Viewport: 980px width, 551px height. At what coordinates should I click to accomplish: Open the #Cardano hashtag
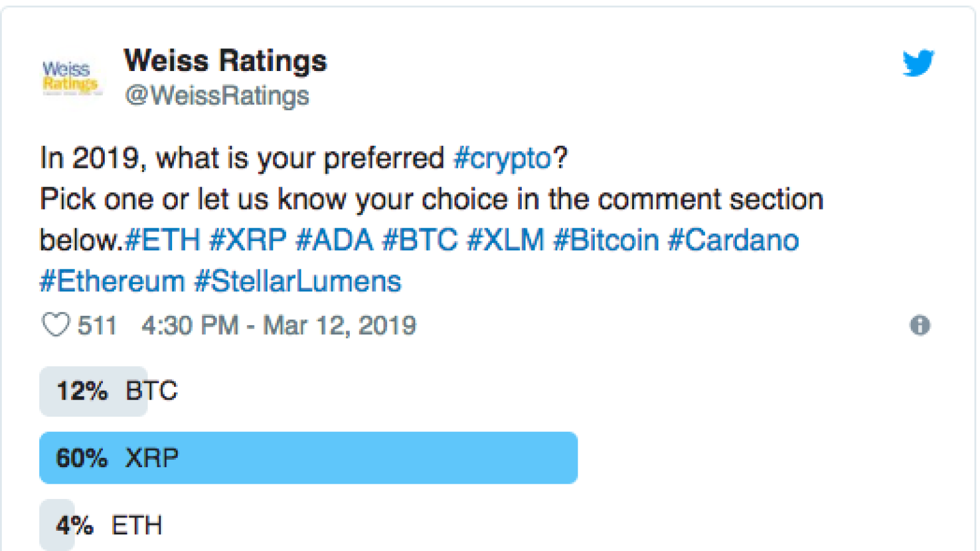pyautogui.click(x=733, y=240)
